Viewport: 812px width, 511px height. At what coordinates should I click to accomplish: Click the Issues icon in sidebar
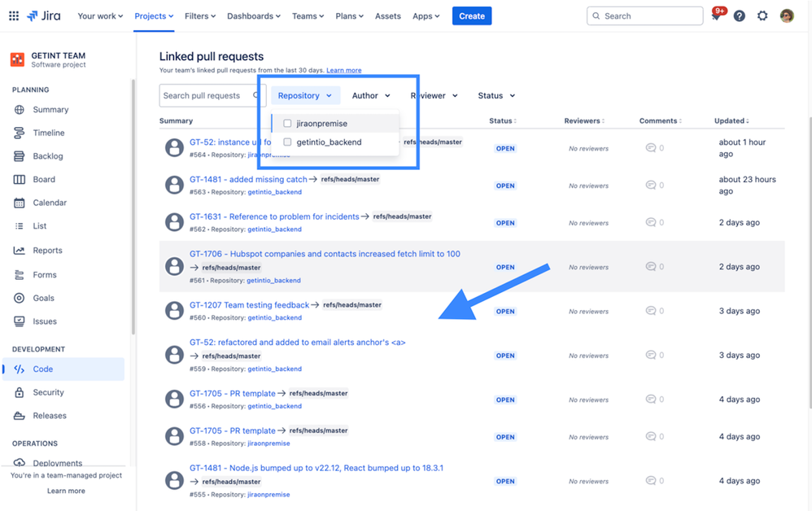tap(20, 321)
